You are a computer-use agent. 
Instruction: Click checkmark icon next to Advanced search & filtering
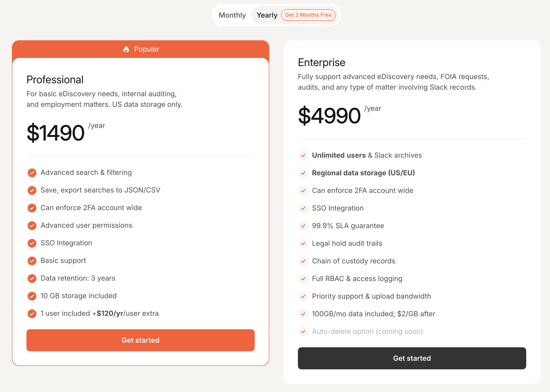(x=32, y=173)
